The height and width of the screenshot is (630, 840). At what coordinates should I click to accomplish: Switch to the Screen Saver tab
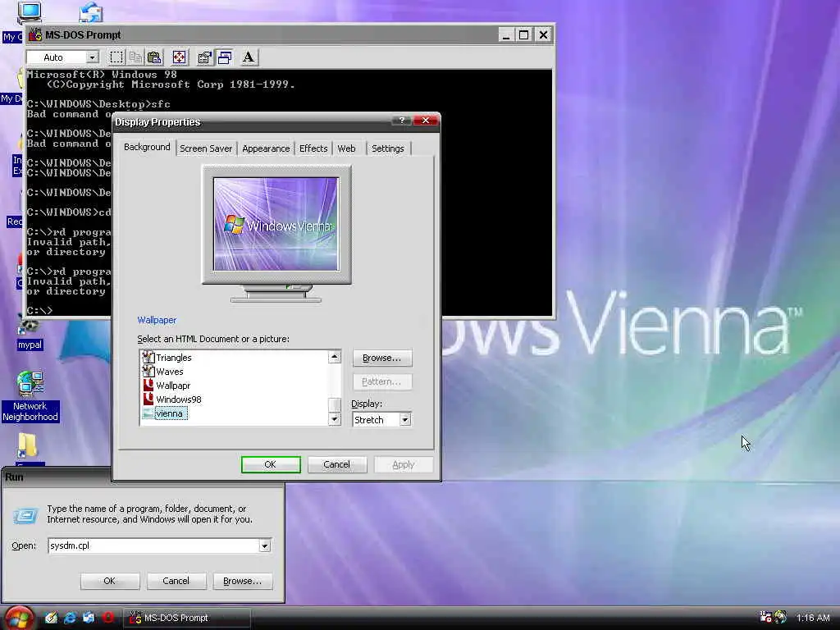pos(206,148)
